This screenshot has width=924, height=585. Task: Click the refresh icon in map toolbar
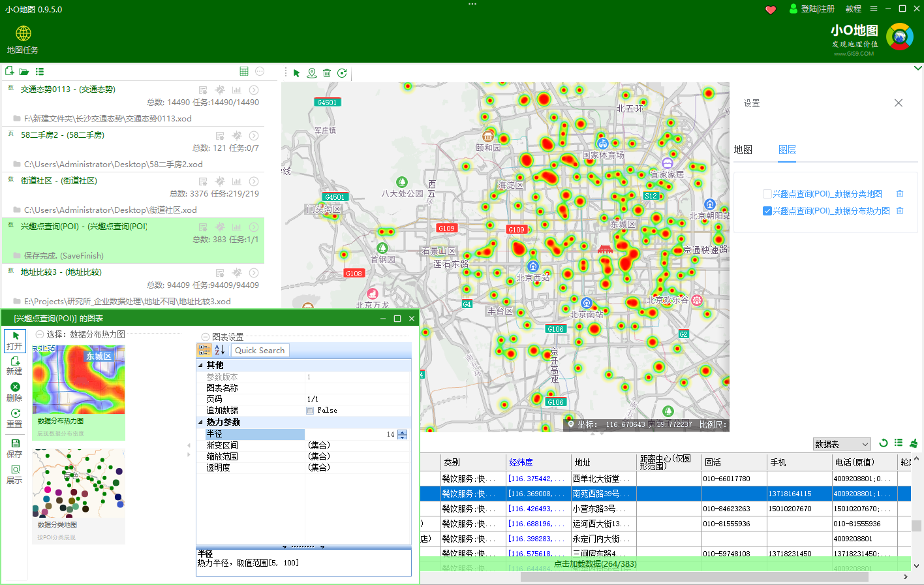pos(342,73)
